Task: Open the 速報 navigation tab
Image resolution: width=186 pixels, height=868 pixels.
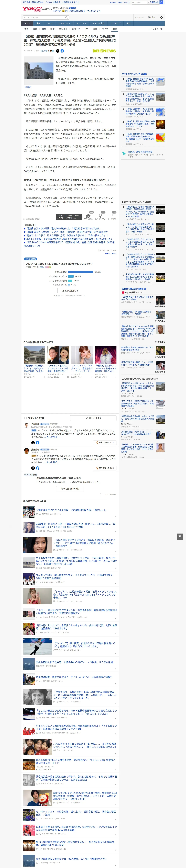Action: pyautogui.click(x=38, y=24)
